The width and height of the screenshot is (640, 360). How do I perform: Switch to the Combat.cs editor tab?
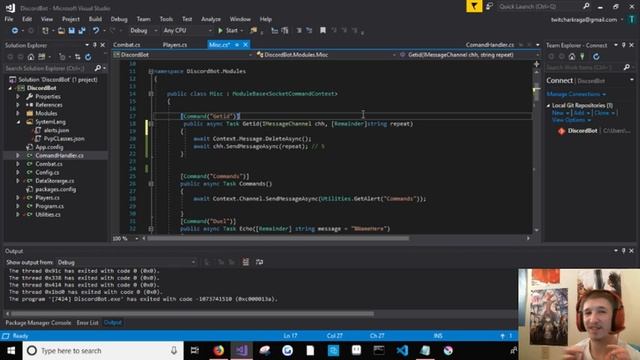[127, 45]
